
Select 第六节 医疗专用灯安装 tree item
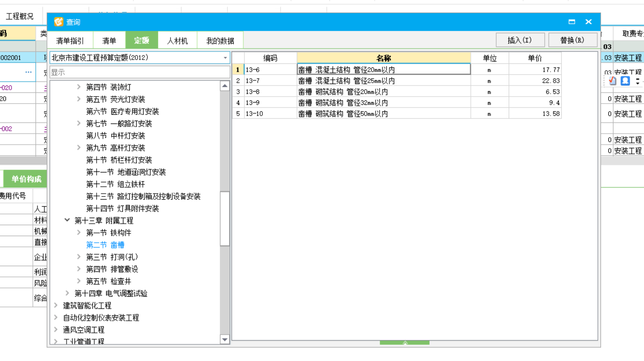pyautogui.click(x=122, y=111)
